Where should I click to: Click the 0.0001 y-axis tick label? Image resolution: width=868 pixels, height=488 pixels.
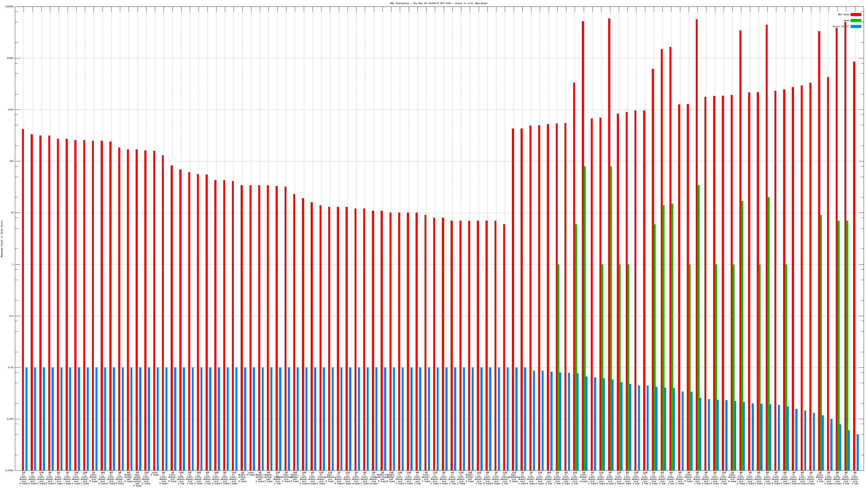point(10,470)
